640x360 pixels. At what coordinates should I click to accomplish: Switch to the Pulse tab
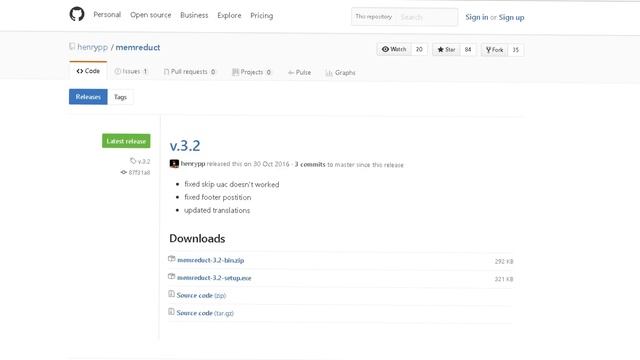[x=299, y=72]
